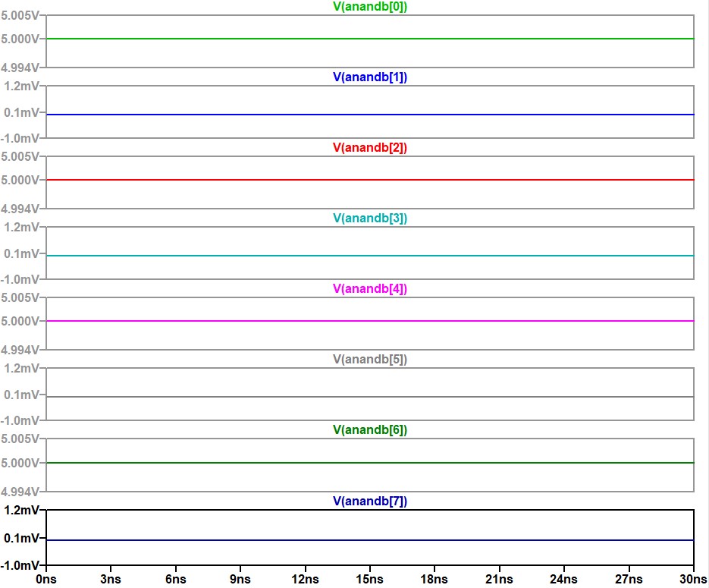Click the 12ns time axis label

point(306,580)
